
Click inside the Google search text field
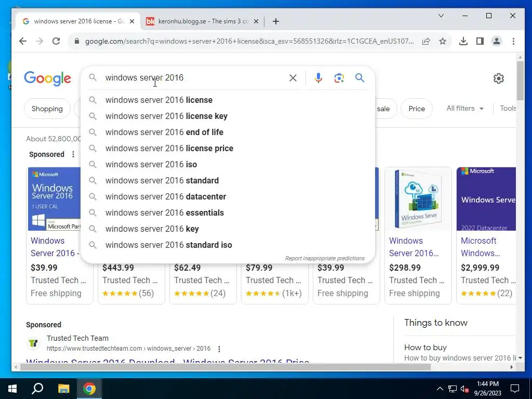(x=193, y=78)
